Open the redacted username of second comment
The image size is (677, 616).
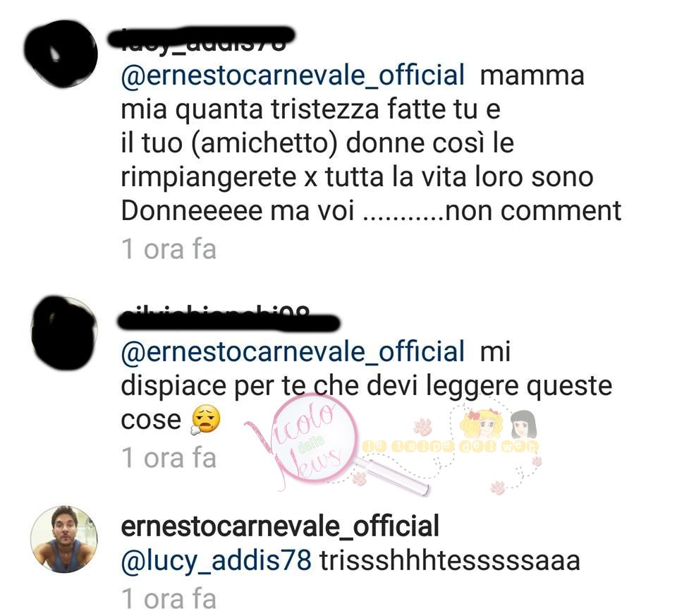pyautogui.click(x=228, y=319)
